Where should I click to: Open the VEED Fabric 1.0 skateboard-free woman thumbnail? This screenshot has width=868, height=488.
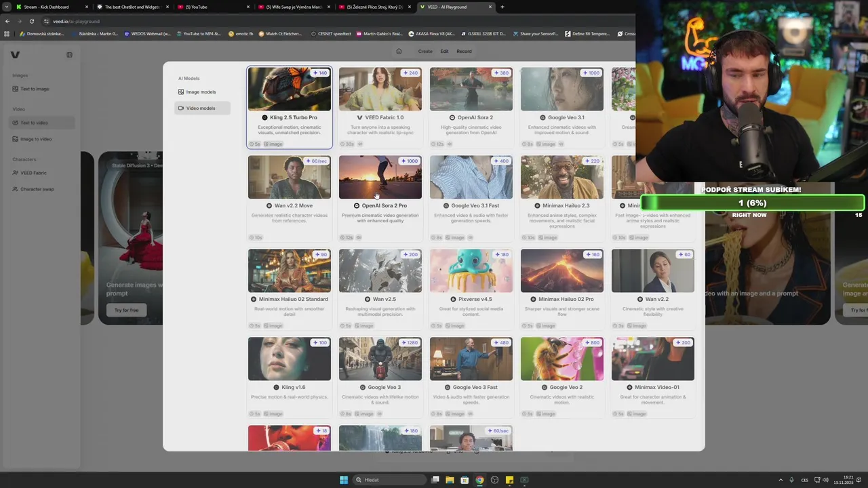coord(380,89)
